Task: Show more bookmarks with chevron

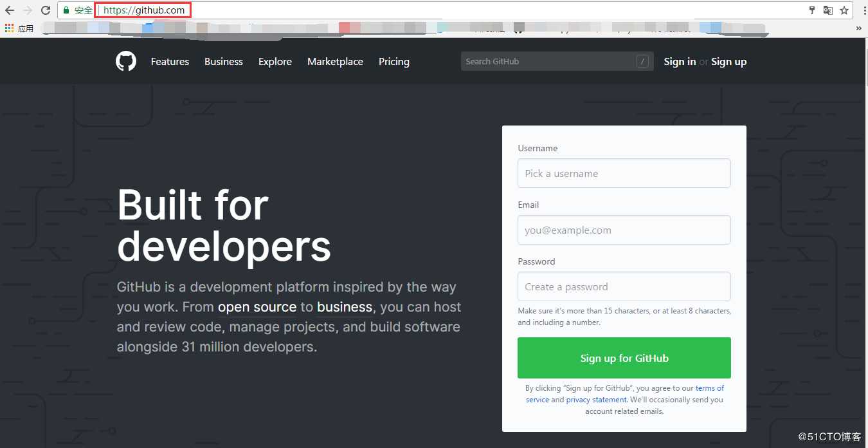Action: [858, 28]
